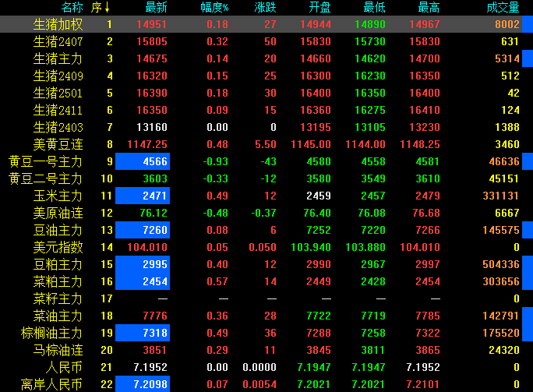Image resolution: width=533 pixels, height=392 pixels.
Task: Click highlighted latest price 2995
Action: pos(143,264)
